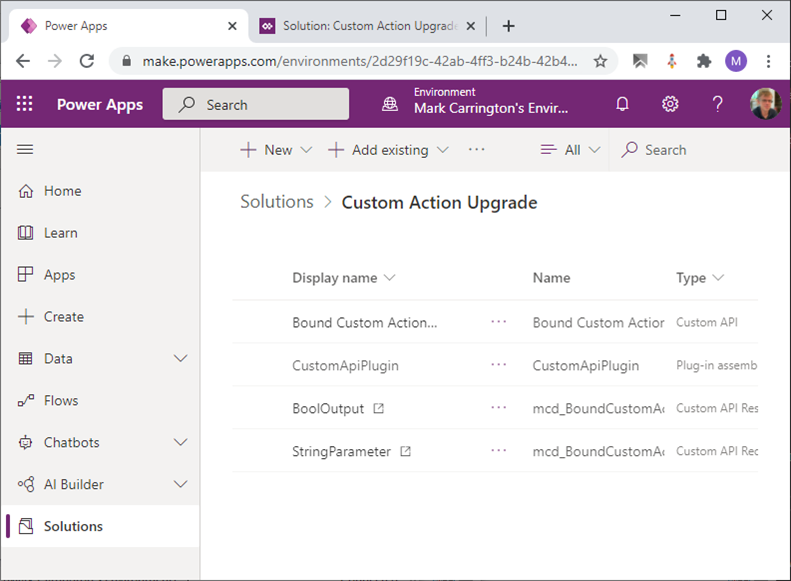Click the header Search box
The width and height of the screenshot is (791, 581).
pyautogui.click(x=256, y=104)
